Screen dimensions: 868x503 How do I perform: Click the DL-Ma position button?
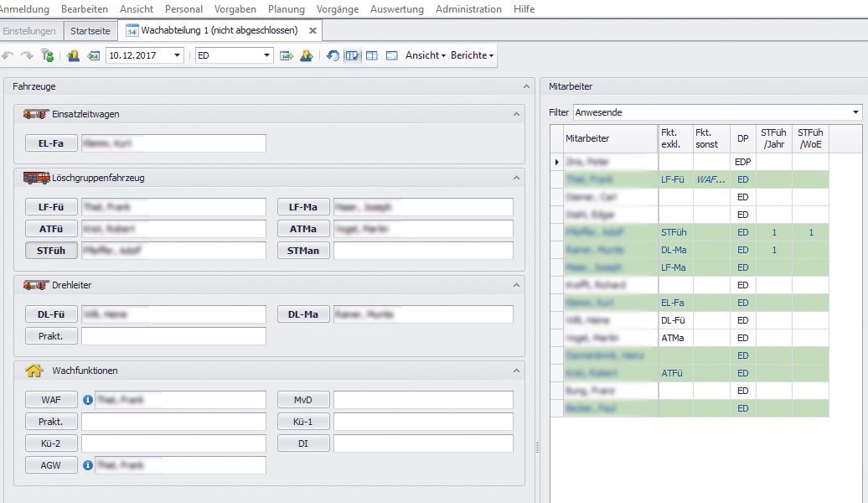coord(302,314)
